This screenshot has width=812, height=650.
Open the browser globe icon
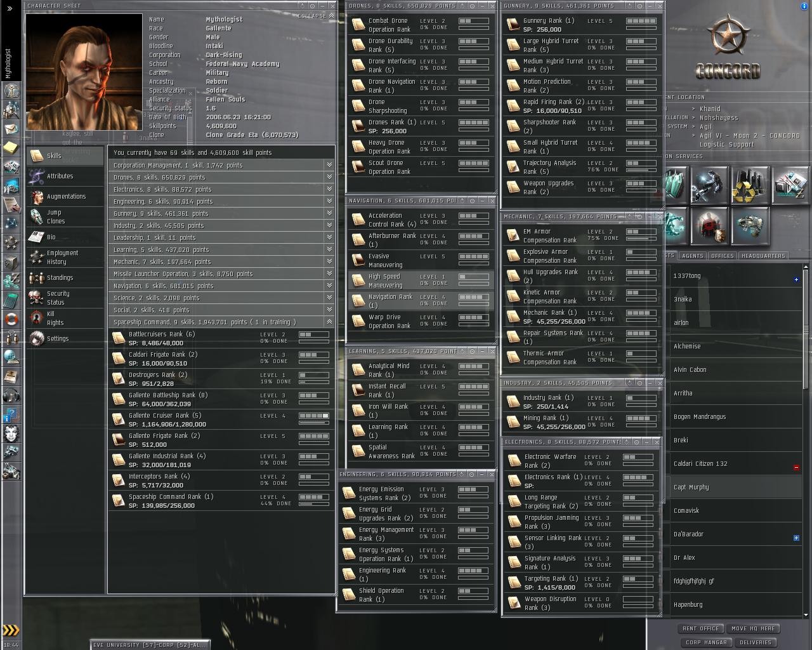click(11, 357)
